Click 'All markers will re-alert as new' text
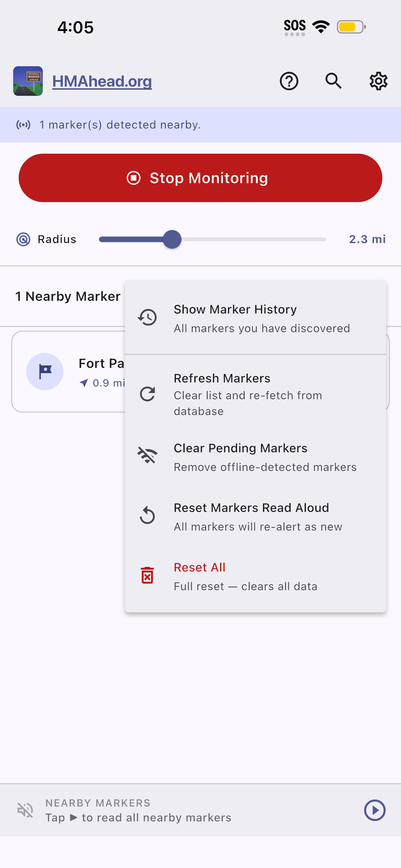Screen dimensions: 401x868 [x=258, y=527]
